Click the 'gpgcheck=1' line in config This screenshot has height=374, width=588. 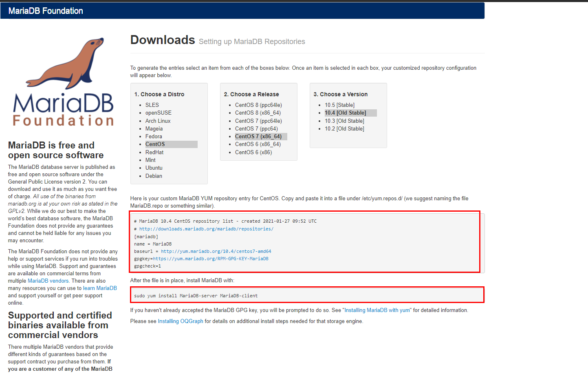click(x=148, y=266)
